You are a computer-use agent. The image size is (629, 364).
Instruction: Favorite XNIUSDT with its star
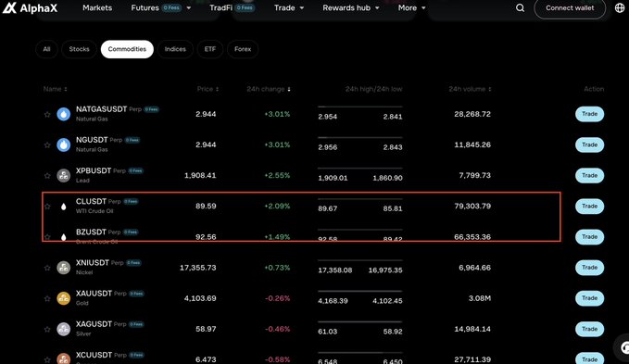pyautogui.click(x=47, y=268)
